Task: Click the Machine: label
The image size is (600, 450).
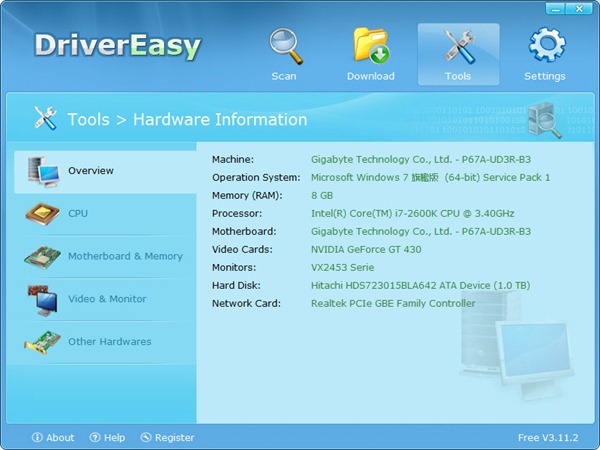Action: tap(233, 160)
